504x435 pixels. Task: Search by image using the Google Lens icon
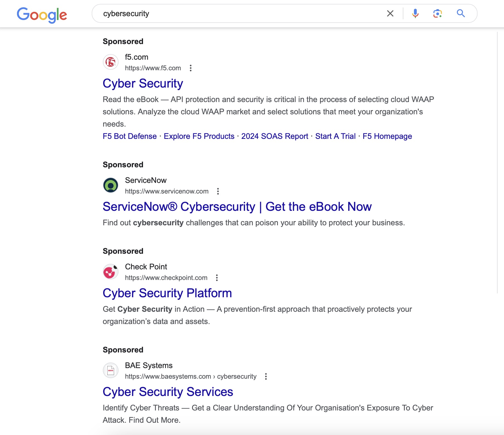point(437,13)
